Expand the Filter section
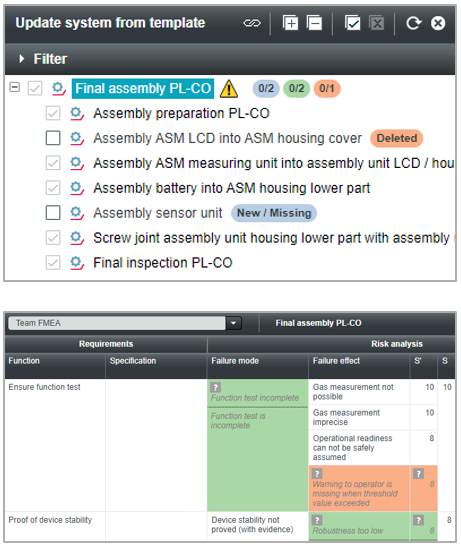461x546 pixels. click(x=22, y=59)
